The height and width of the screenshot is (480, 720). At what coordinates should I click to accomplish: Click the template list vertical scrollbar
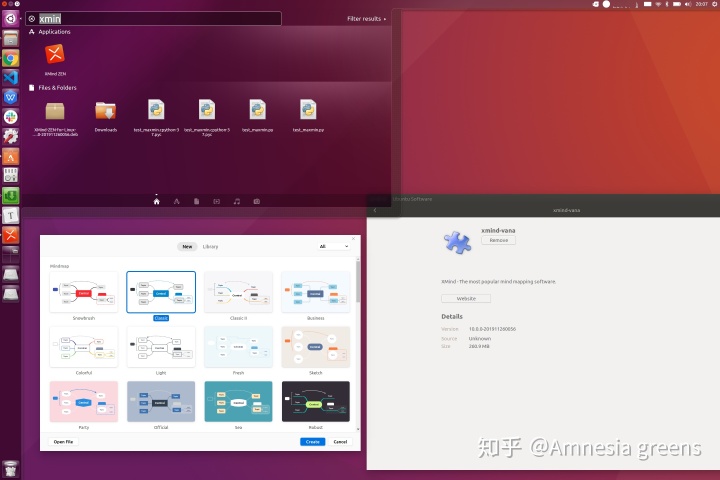click(x=358, y=280)
